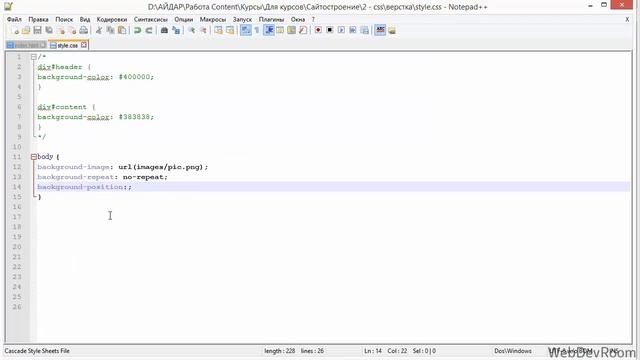Cut selection with the scissors icon
Screen dimensions: 640x360
click(x=99, y=30)
